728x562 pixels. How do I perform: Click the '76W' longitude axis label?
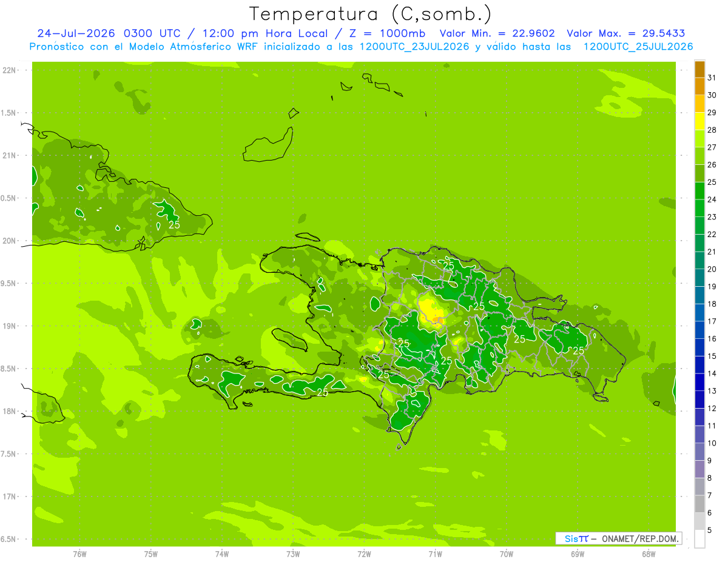point(79,554)
